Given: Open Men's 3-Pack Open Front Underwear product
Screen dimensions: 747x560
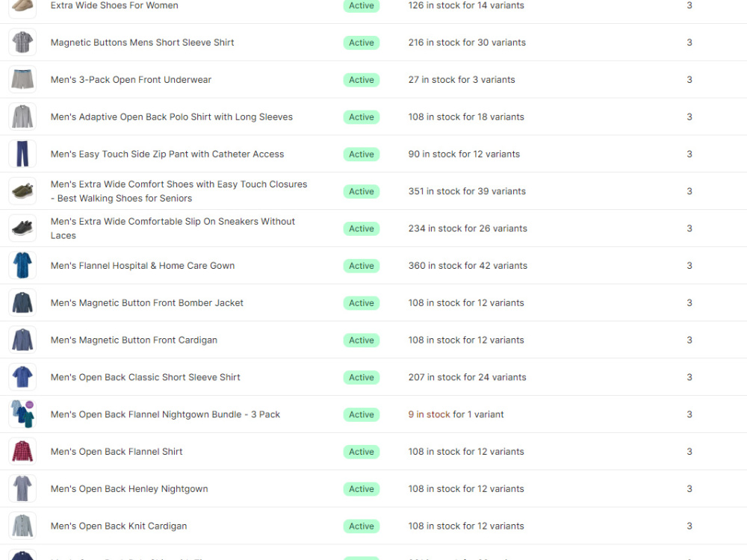Looking at the screenshot, I should tap(131, 80).
